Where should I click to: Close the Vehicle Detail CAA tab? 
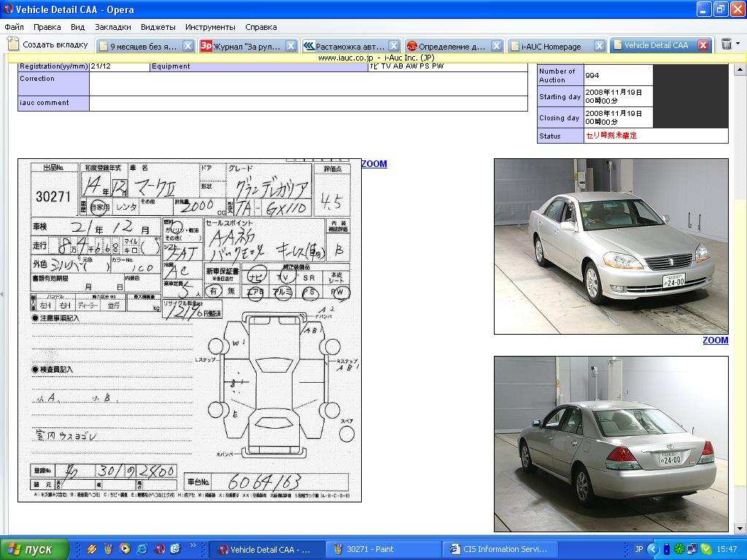[703, 45]
